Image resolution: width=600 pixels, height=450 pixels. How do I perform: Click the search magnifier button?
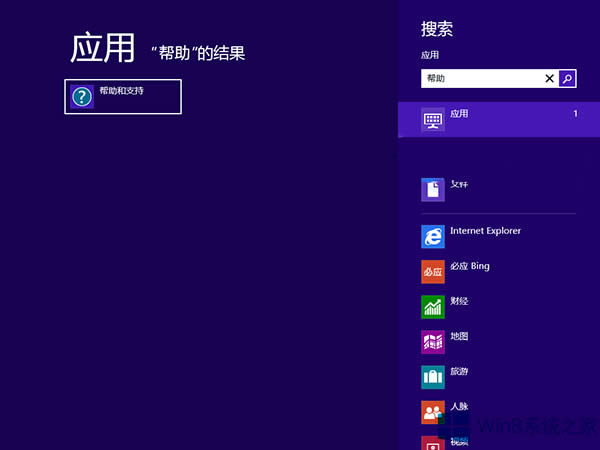coord(567,78)
